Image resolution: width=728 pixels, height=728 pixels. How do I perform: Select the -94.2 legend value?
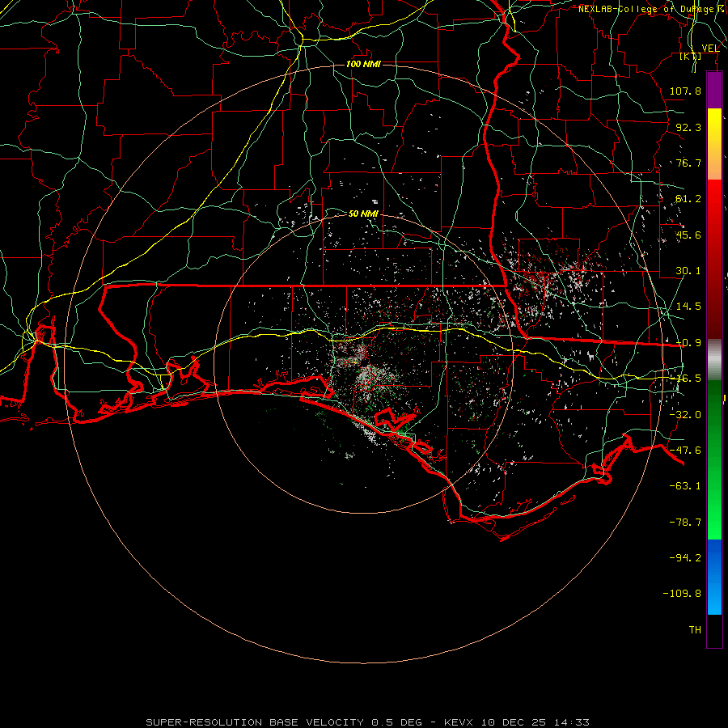pyautogui.click(x=685, y=558)
